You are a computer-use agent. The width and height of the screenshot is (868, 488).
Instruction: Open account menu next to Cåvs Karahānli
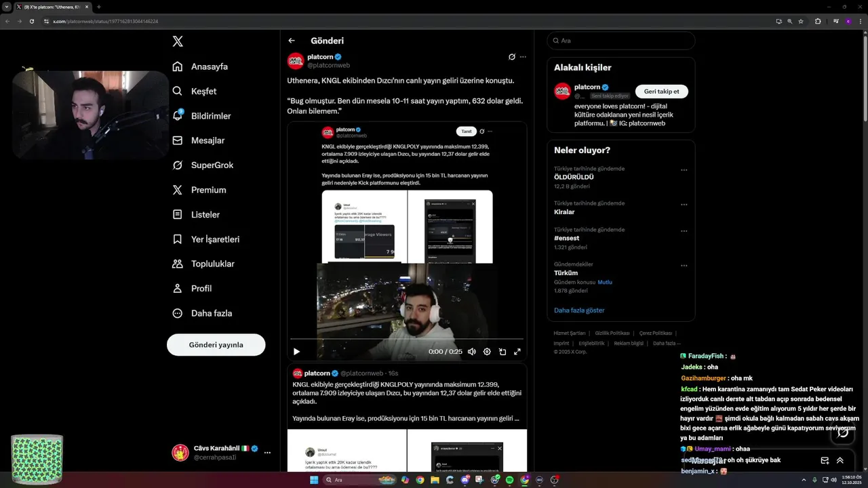coord(267,452)
